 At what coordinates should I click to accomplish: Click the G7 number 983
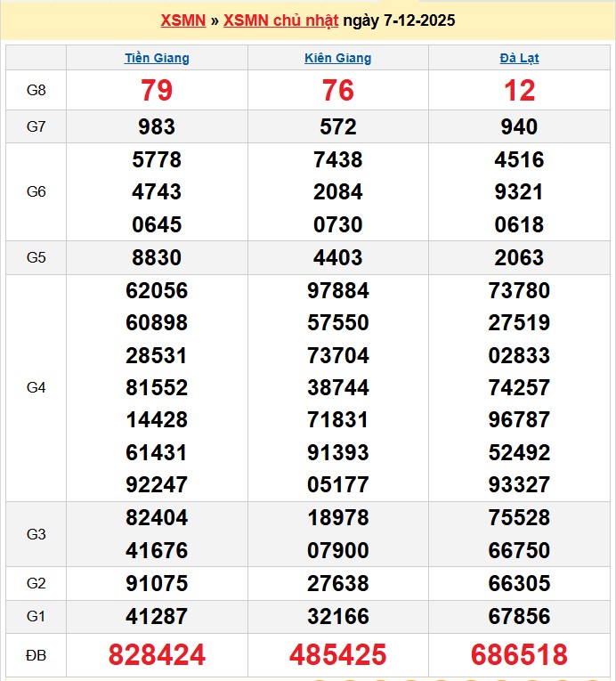click(157, 126)
